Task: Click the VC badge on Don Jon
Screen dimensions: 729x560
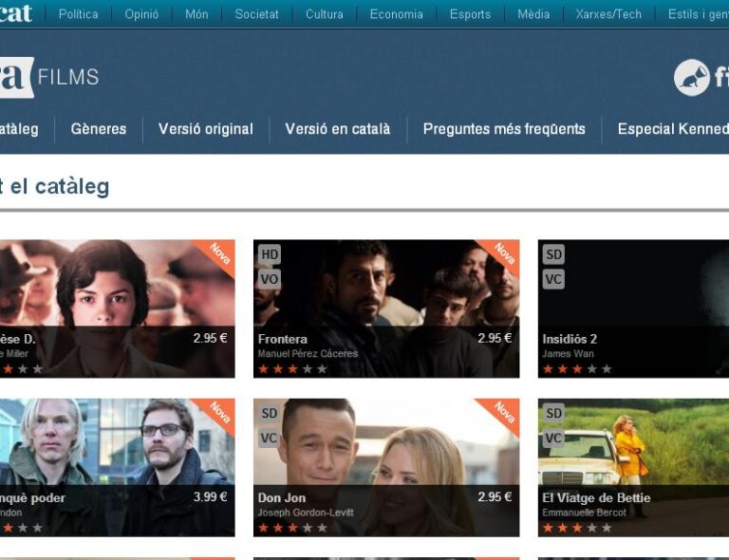Action: point(270,438)
